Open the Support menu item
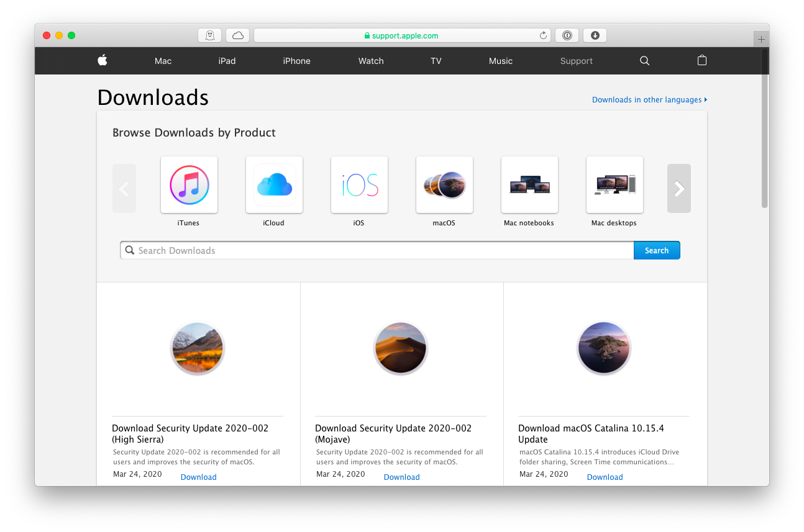 coord(577,61)
